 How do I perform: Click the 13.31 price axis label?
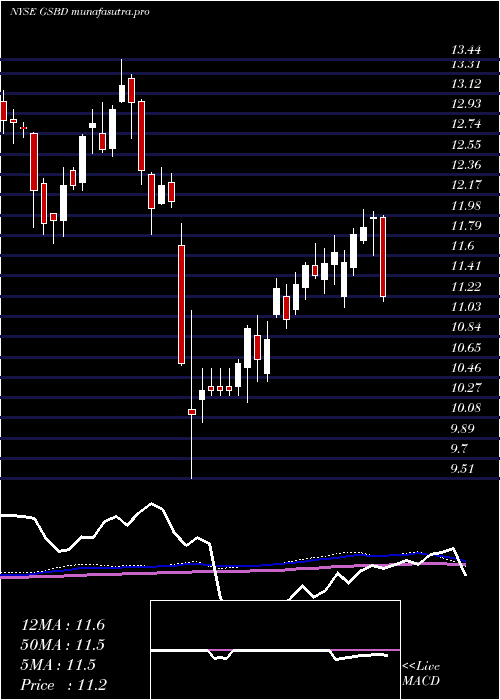466,64
